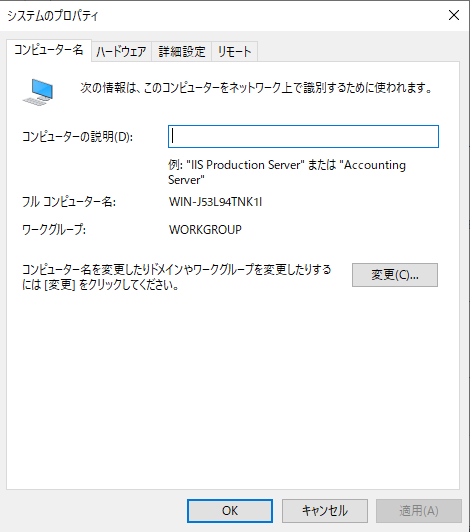Click the WORKGROUP value text

[x=205, y=230]
